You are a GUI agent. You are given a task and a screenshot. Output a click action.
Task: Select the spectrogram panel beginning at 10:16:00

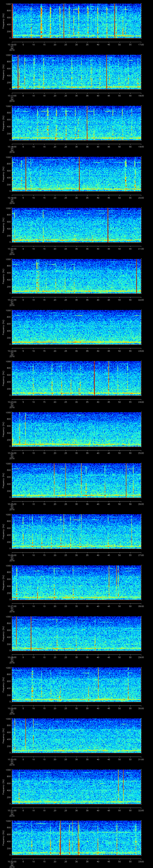pos(76,21)
